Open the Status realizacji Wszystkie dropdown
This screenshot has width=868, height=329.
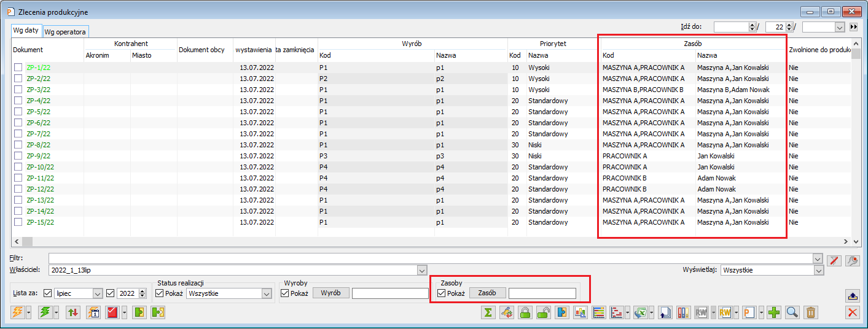pyautogui.click(x=266, y=294)
